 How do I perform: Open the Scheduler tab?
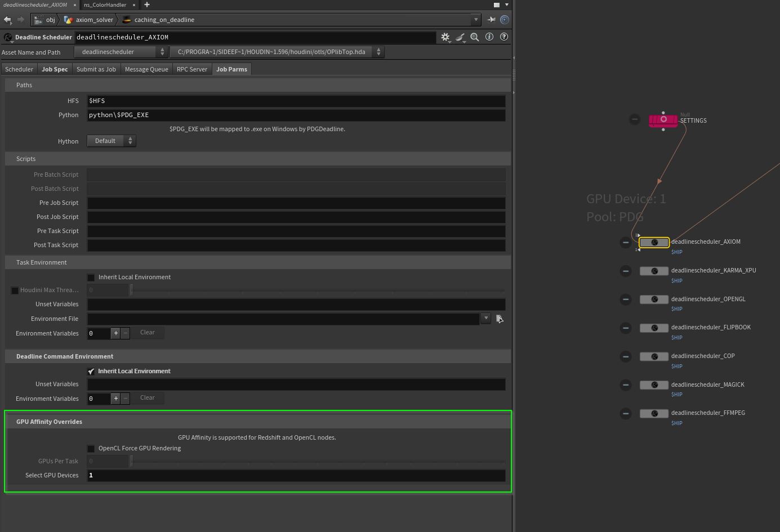click(19, 69)
